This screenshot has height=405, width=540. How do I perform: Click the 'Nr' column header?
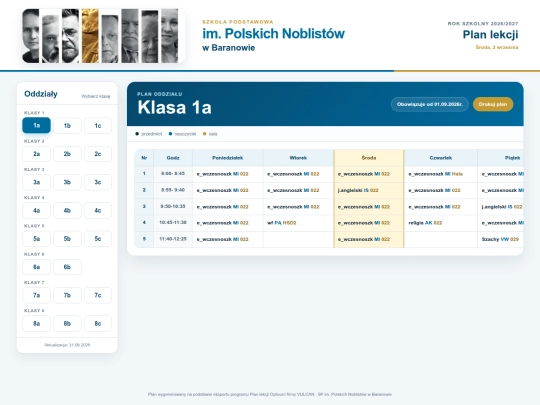coord(144,158)
